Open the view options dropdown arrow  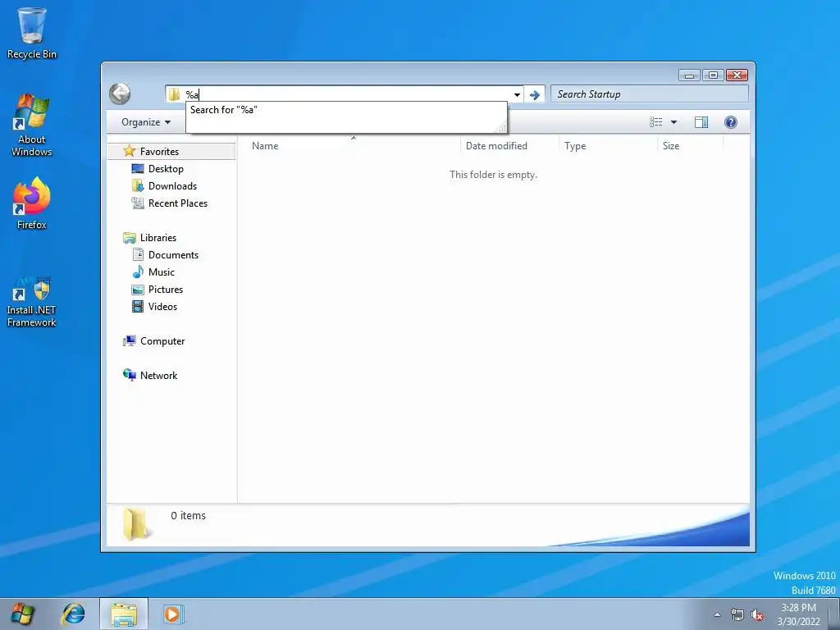click(x=674, y=122)
